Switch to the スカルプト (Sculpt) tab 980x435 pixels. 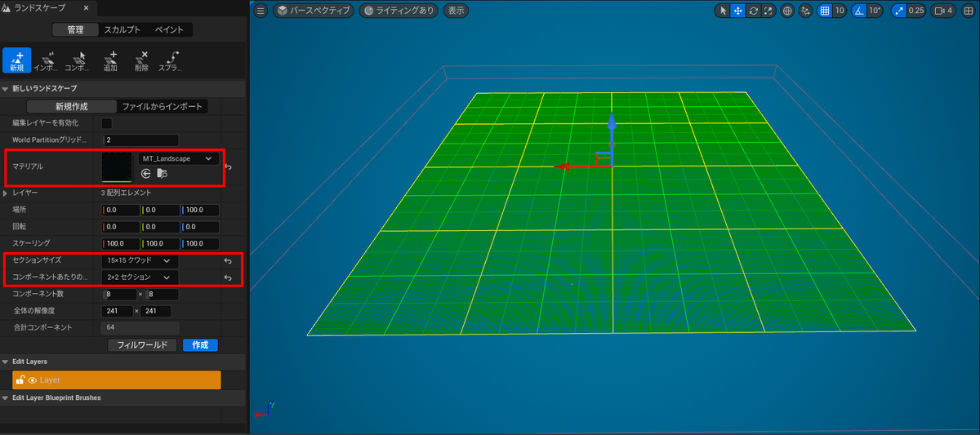[122, 30]
